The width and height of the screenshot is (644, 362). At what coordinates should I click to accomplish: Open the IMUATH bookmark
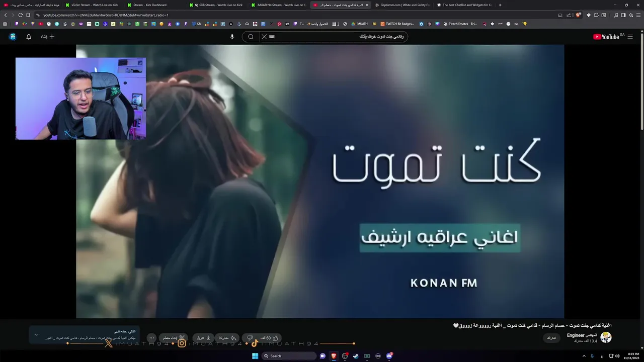click(359, 24)
